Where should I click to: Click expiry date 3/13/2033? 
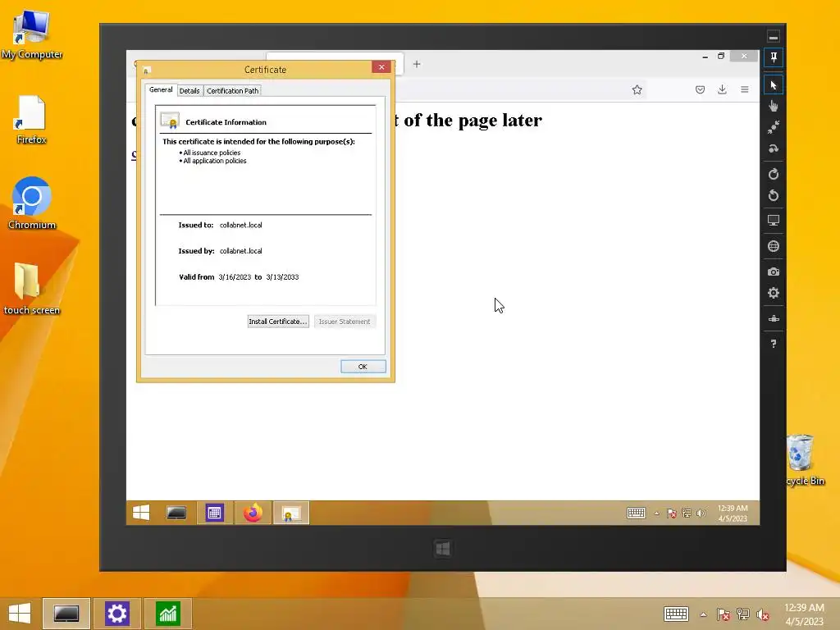coord(282,277)
